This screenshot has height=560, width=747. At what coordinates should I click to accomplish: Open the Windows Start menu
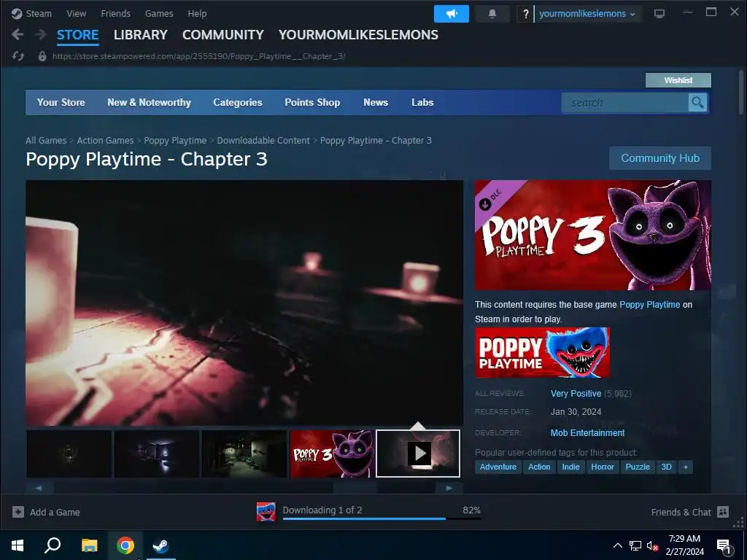18,545
